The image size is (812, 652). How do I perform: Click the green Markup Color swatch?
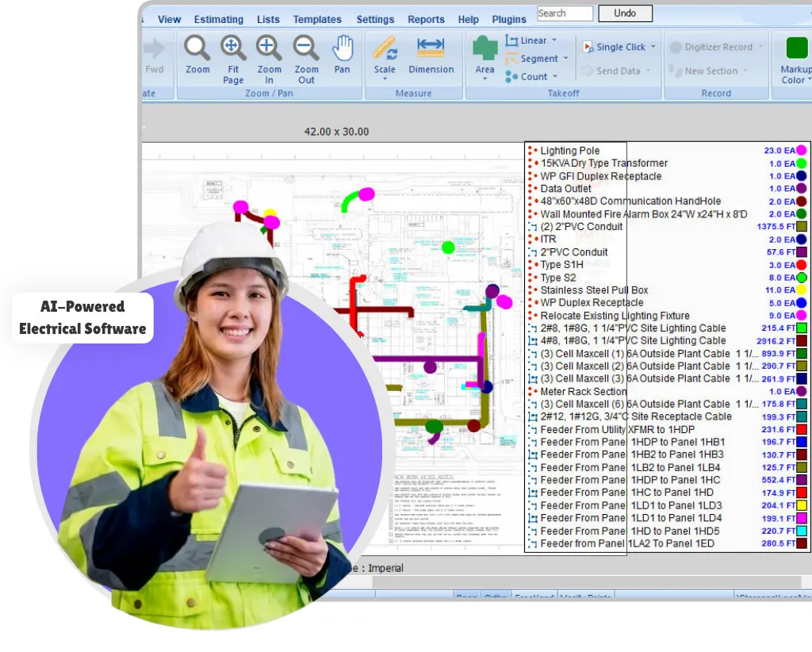coord(796,48)
